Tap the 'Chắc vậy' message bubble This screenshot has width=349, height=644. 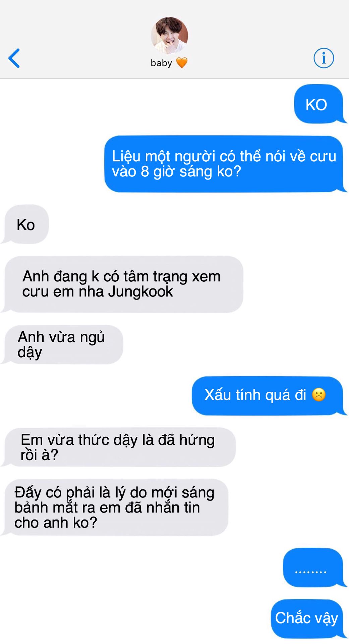pyautogui.click(x=307, y=619)
